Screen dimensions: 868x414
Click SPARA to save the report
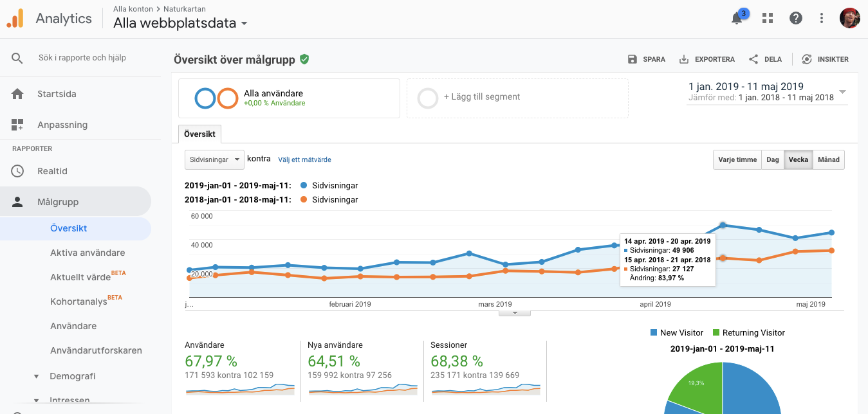click(647, 59)
